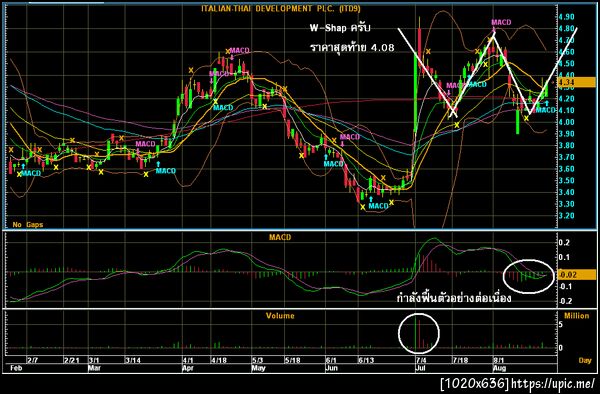This screenshot has height=394, width=600.
Task: Click the 3.20 price axis label
Action: pyautogui.click(x=566, y=216)
